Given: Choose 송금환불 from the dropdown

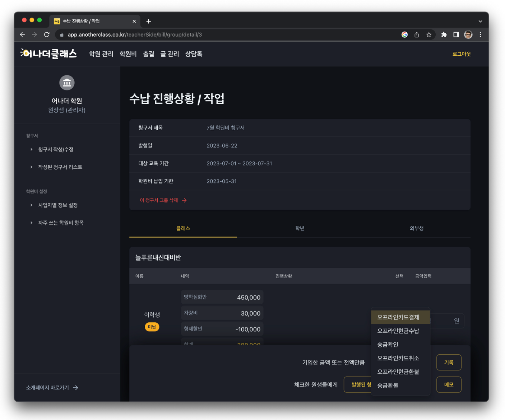Looking at the screenshot, I should pyautogui.click(x=400, y=386).
